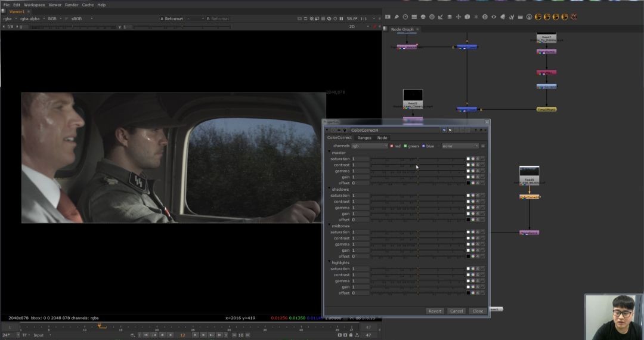Collapse the shadows section
The width and height of the screenshot is (644, 340).
(329, 188)
